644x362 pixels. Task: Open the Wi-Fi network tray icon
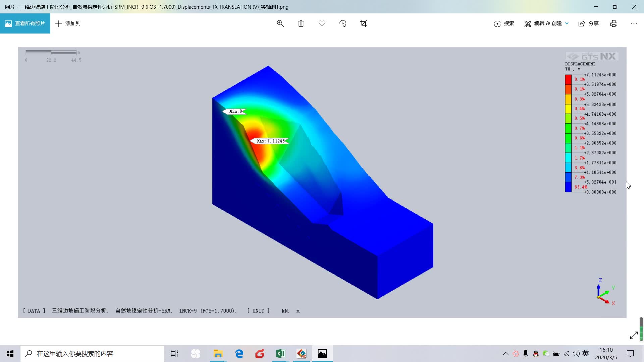(567, 354)
